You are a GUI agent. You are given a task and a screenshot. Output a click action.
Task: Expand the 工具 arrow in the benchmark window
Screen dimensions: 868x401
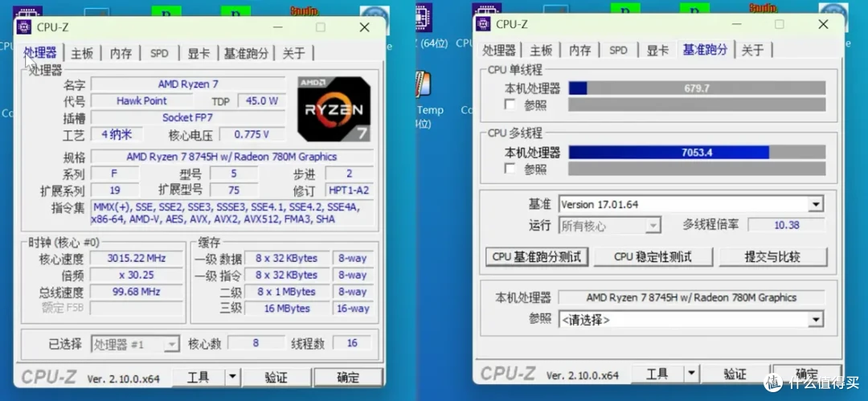pos(691,374)
